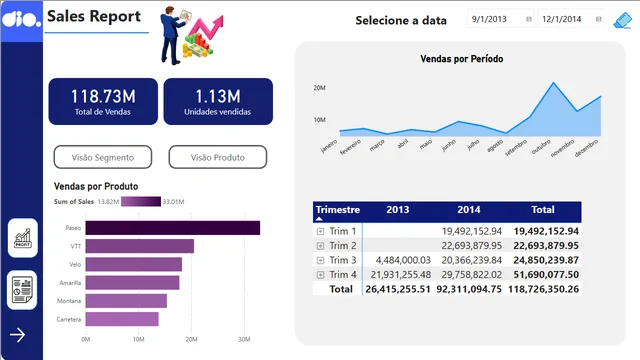This screenshot has height=360, width=640.
Task: Click the dezembro axis label
Action: [x=587, y=148]
